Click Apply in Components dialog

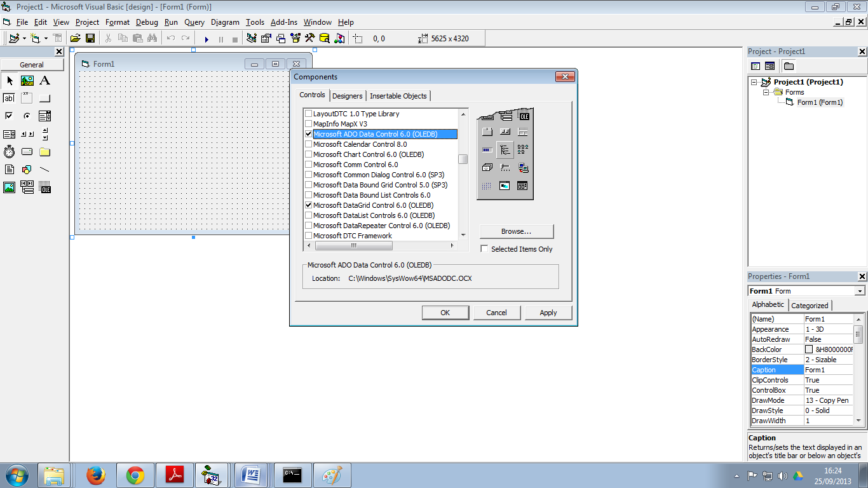coord(548,313)
